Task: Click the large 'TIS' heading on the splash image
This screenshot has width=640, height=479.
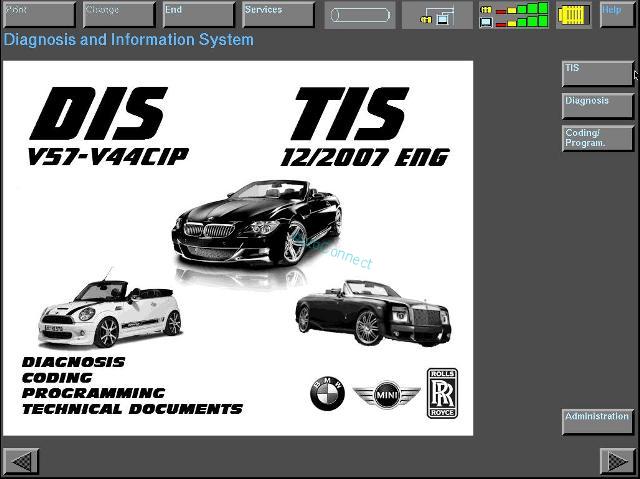Action: 349,113
